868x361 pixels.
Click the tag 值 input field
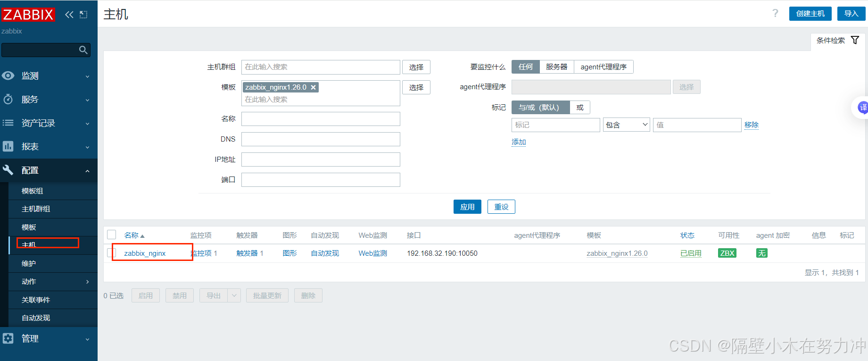[x=697, y=125]
